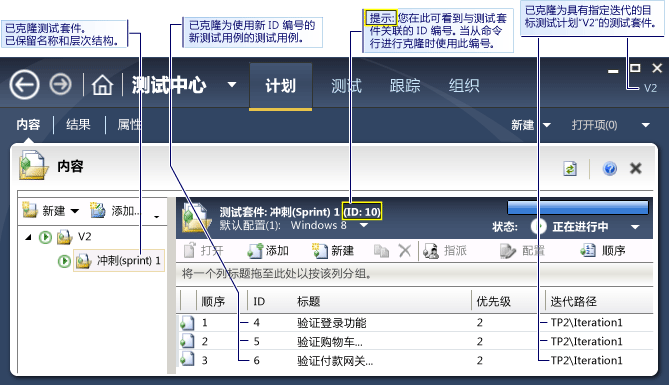Select the 冲刺(sprint) 1 suite node
This screenshot has width=669, height=385.
(x=119, y=260)
